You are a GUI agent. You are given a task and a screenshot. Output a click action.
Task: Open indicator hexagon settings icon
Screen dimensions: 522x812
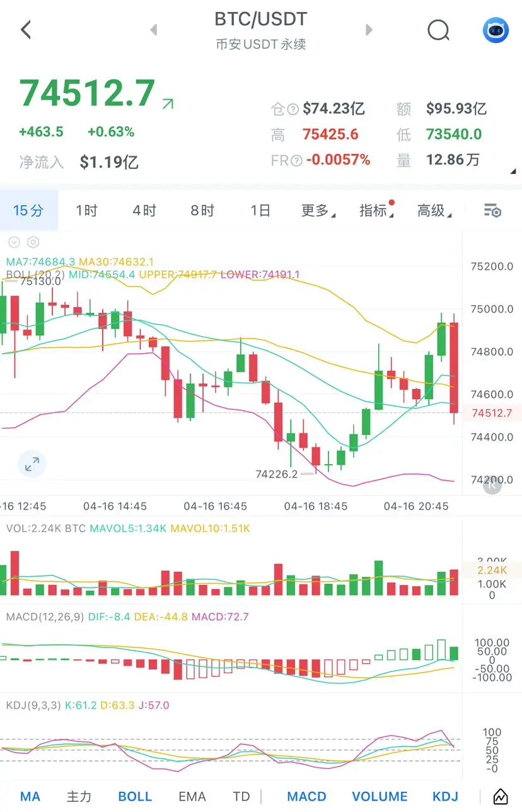pos(33,242)
